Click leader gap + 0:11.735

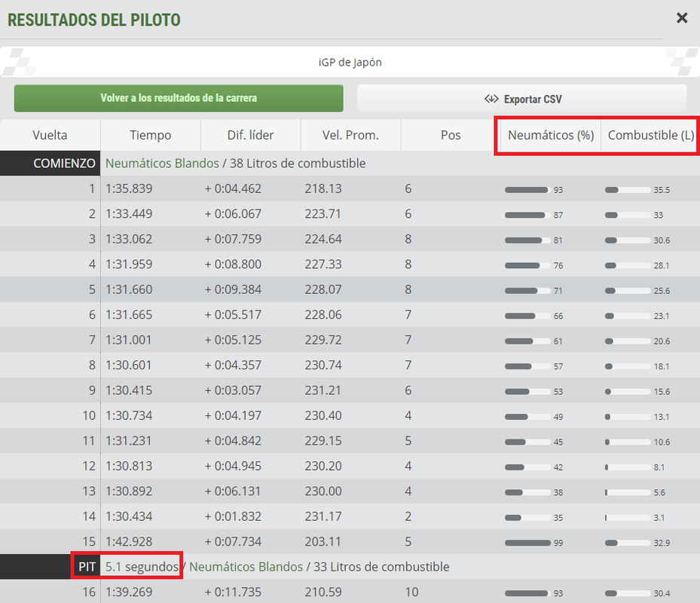coord(233,592)
